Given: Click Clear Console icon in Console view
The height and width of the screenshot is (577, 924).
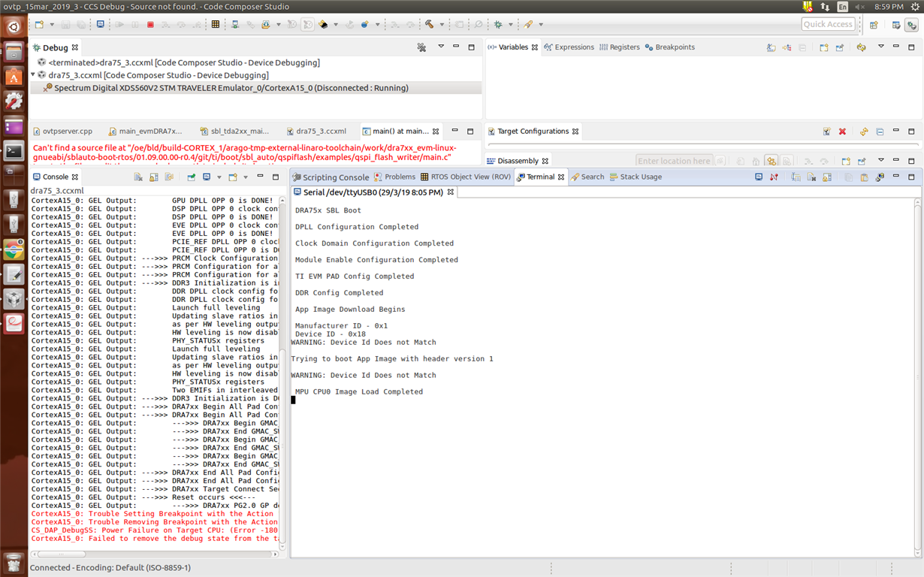Looking at the screenshot, I should 138,177.
